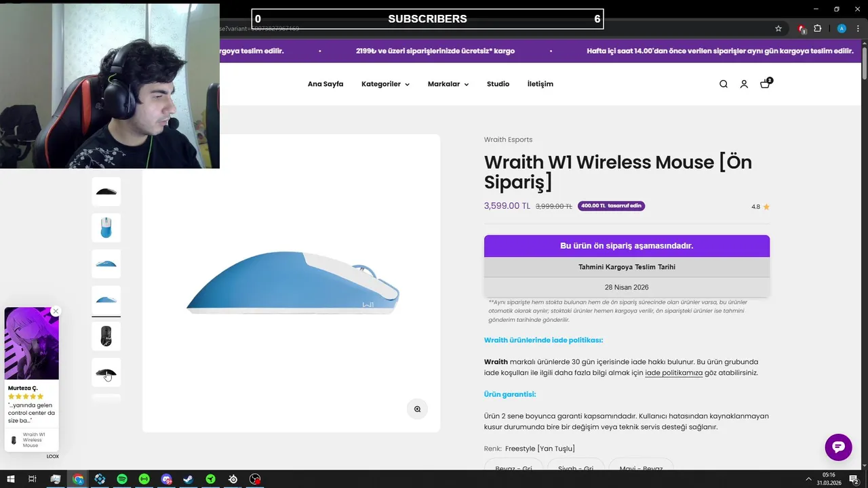Open the Murteza Ç. review card image
868x488 pixels.
click(32, 344)
